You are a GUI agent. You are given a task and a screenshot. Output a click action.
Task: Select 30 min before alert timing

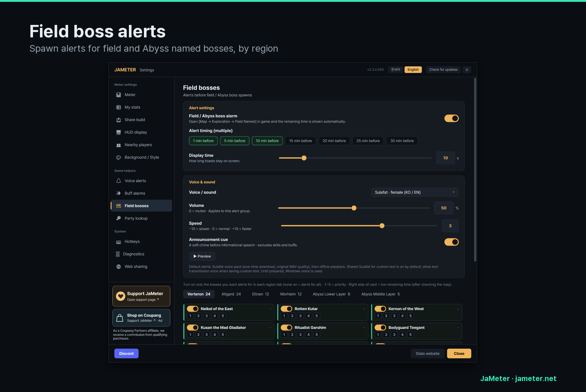402,141
